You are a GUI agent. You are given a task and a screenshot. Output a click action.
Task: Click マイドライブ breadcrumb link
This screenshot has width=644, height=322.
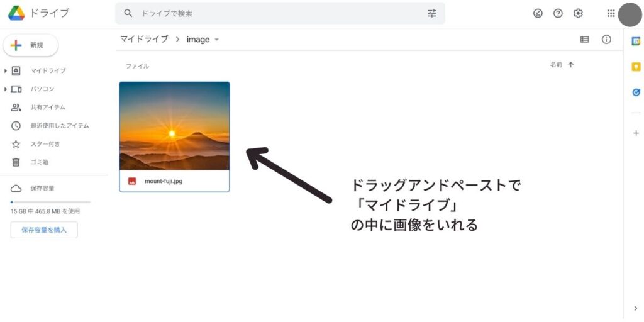pyautogui.click(x=144, y=40)
